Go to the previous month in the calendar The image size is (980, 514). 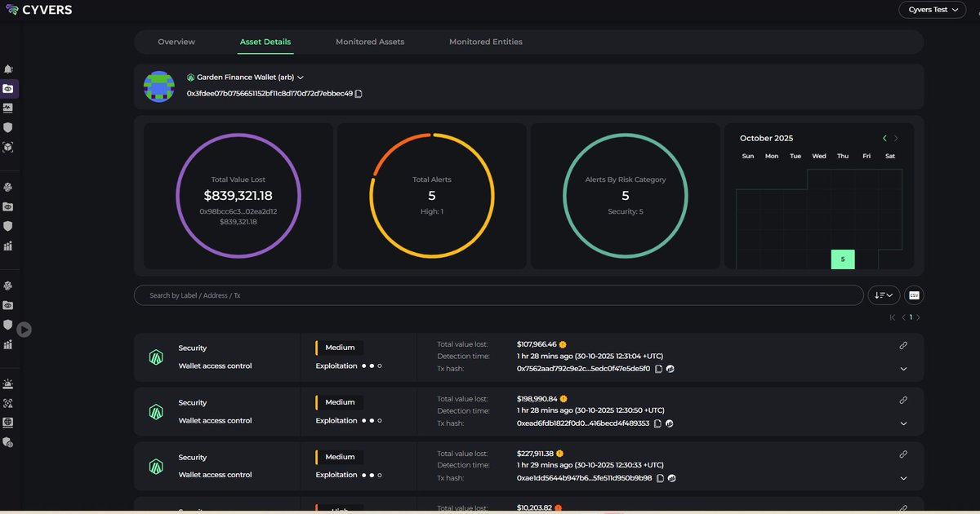click(x=884, y=139)
